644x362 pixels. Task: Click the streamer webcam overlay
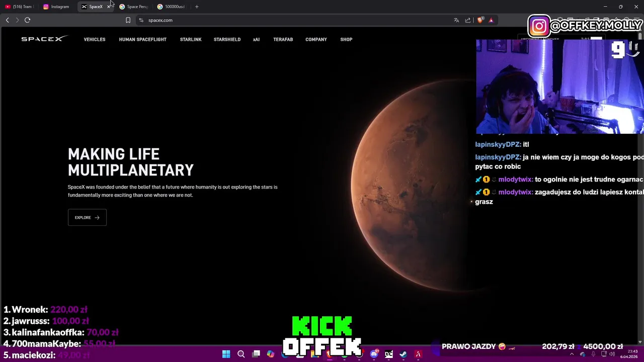(559, 86)
